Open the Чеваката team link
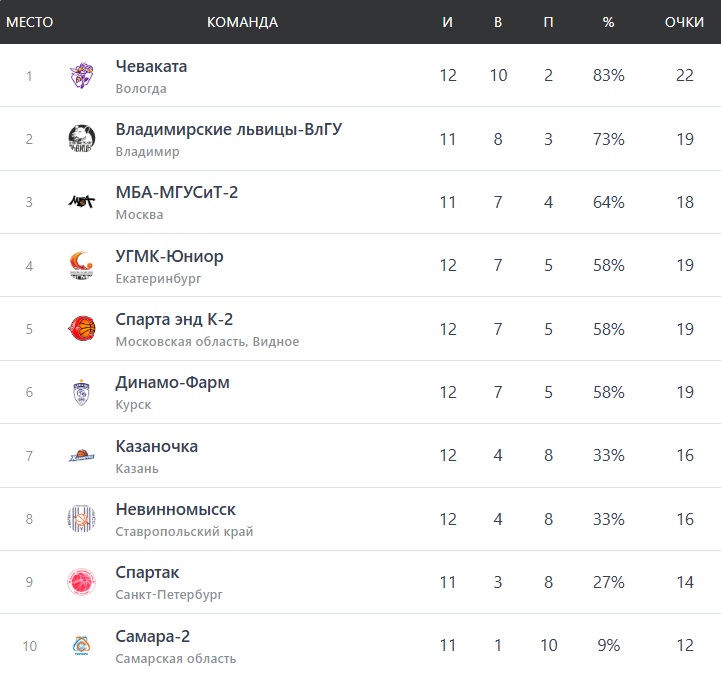Screen dimensions: 721x677 tap(151, 67)
